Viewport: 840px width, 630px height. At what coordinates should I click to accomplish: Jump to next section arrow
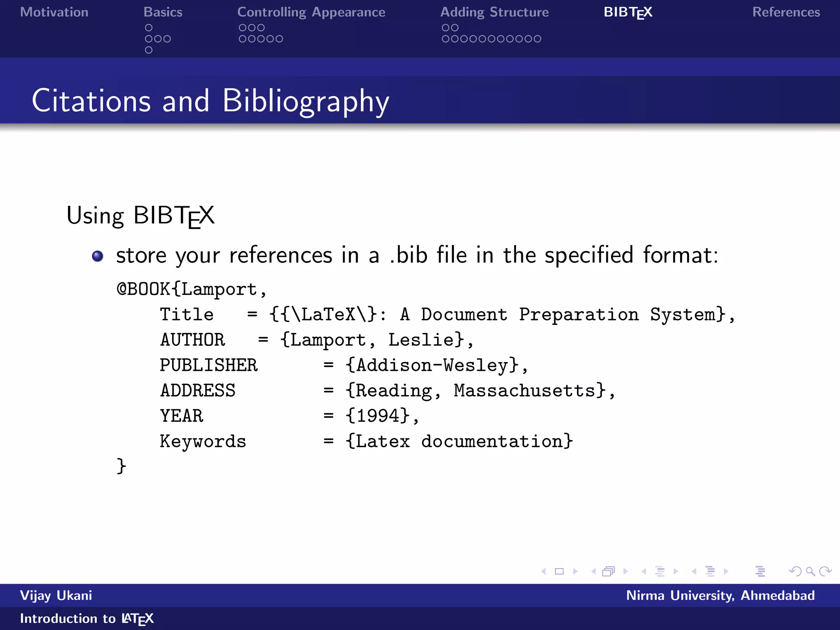726,571
